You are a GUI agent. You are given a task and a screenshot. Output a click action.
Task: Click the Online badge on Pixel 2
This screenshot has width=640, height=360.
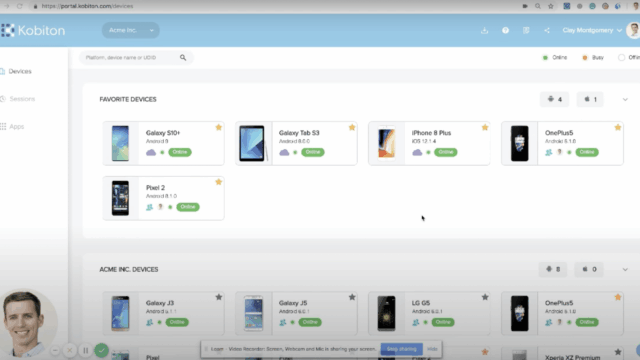click(188, 207)
